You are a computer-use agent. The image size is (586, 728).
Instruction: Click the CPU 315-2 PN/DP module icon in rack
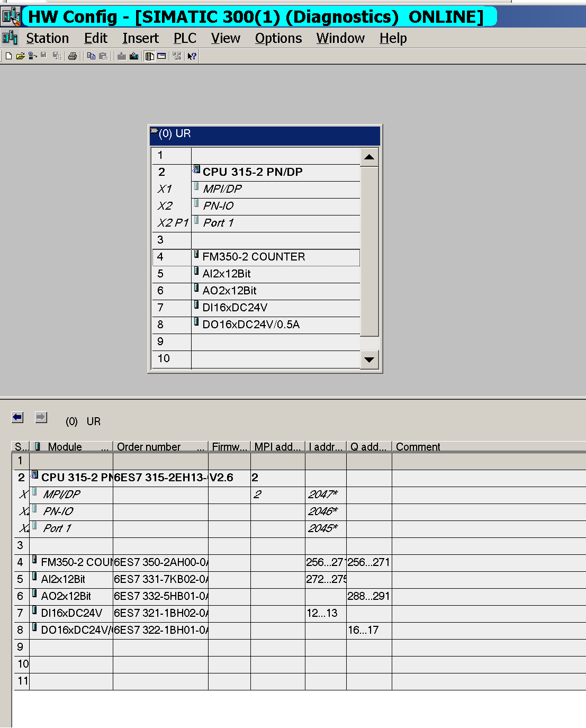(x=196, y=169)
